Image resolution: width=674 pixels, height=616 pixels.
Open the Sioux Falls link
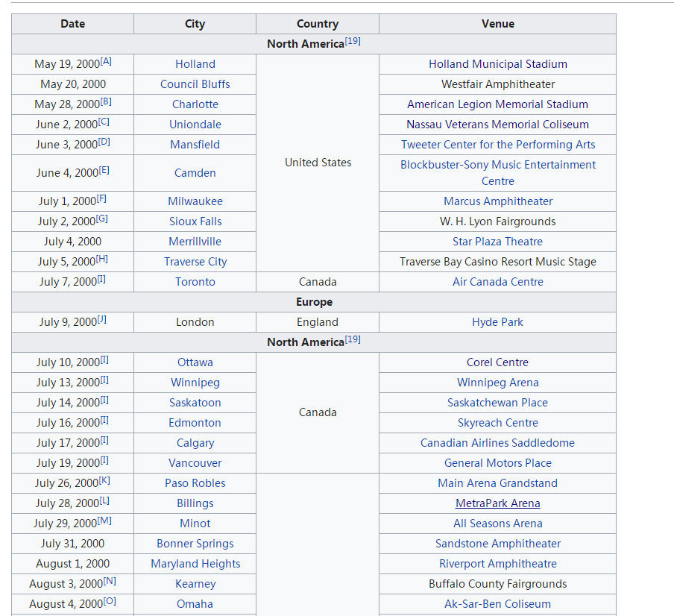click(x=195, y=221)
